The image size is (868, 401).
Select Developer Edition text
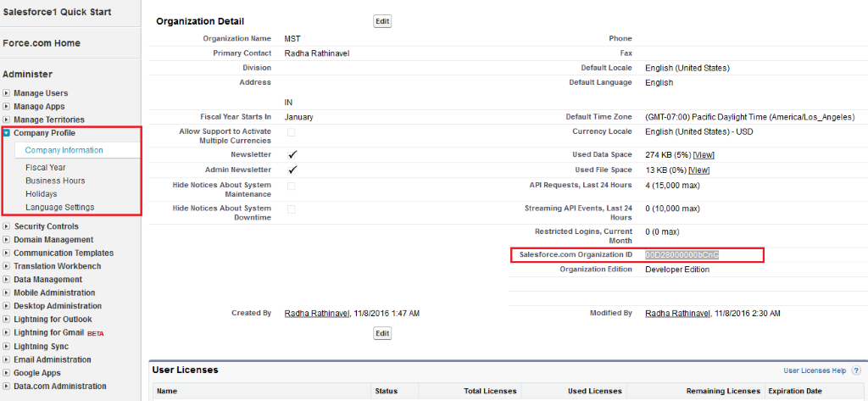(677, 270)
